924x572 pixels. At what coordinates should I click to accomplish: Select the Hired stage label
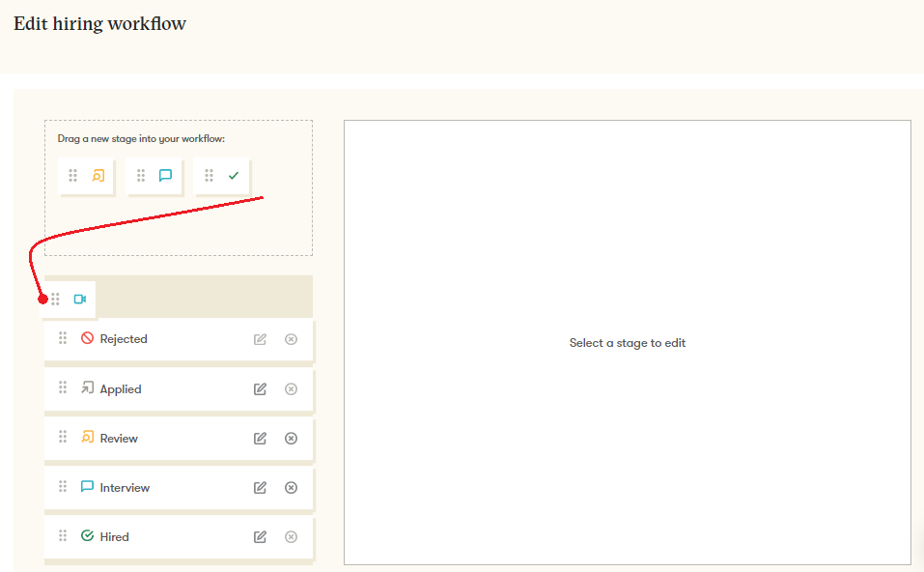pos(114,537)
